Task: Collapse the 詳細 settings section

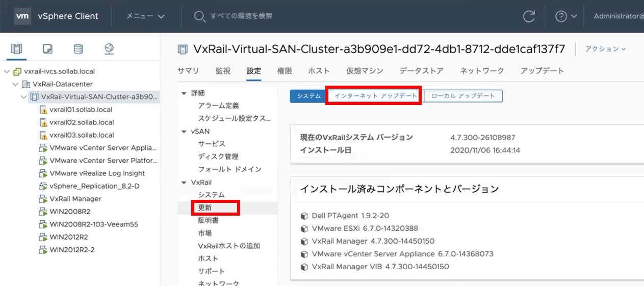Action: click(184, 93)
